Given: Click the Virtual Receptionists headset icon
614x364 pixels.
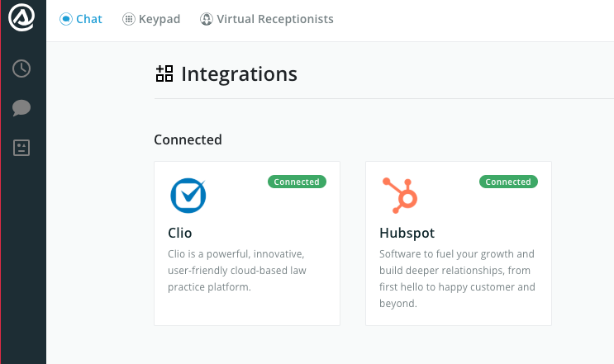Looking at the screenshot, I should pos(207,19).
